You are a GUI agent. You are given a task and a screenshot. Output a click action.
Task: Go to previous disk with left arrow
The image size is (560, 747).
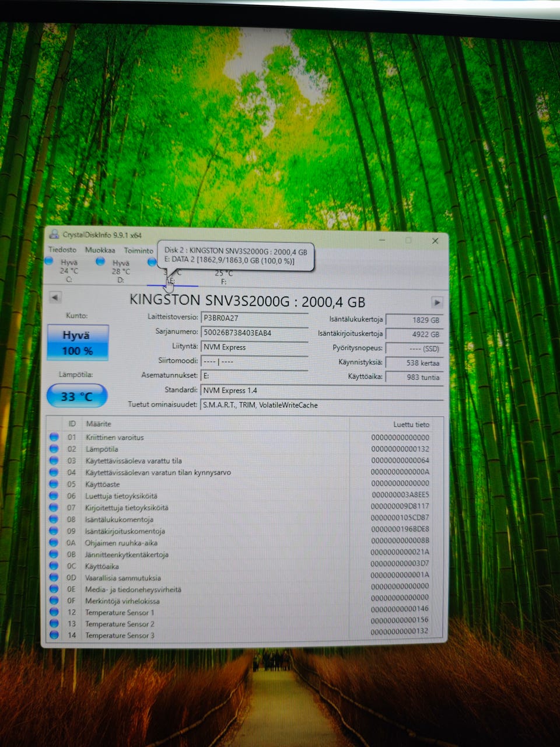tap(55, 298)
